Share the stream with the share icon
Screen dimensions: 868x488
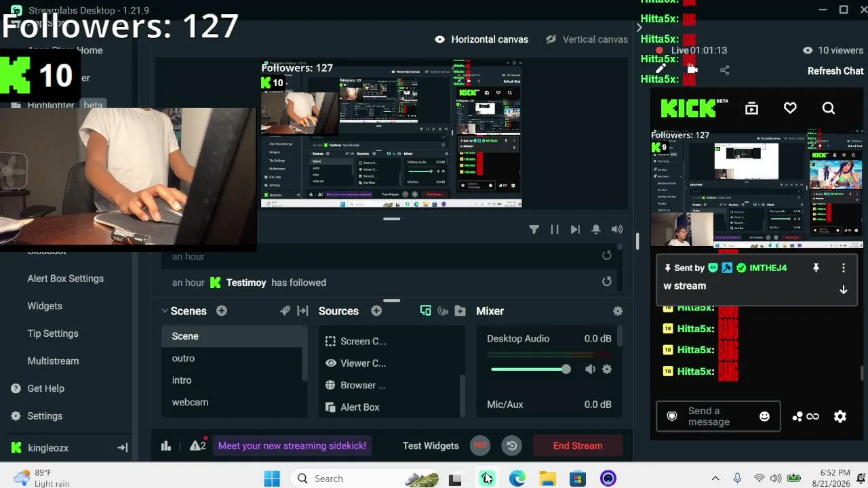(725, 70)
